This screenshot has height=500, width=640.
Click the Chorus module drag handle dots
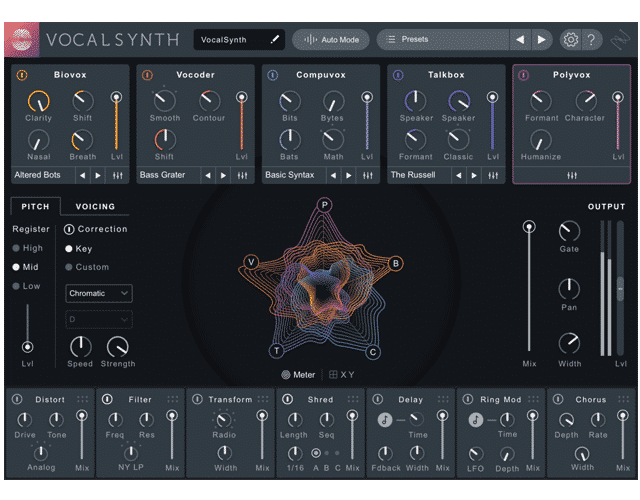(623, 399)
